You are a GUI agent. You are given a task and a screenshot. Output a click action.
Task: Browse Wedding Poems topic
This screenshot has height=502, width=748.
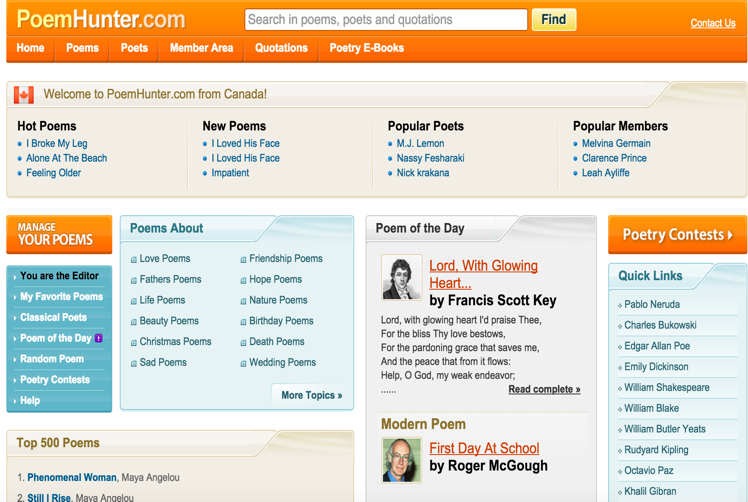point(282,363)
